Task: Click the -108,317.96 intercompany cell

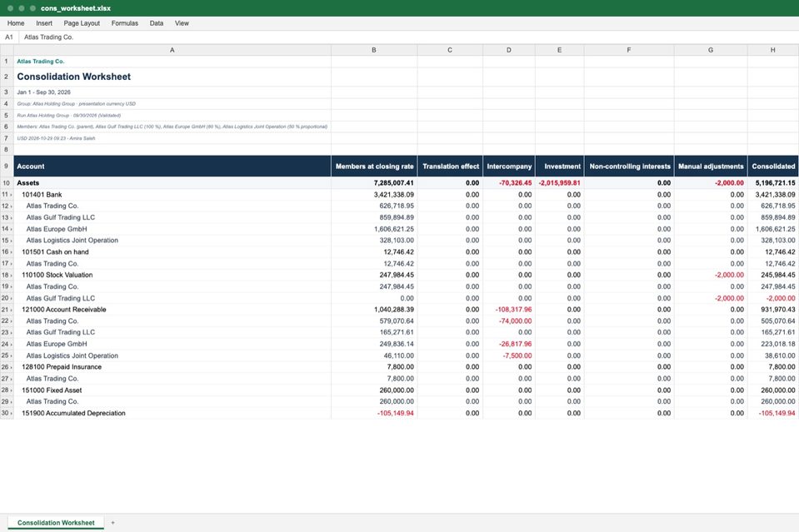Action: (509, 310)
